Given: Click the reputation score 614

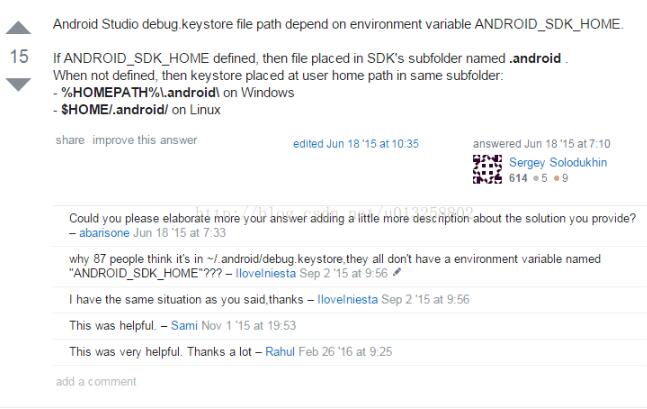Looking at the screenshot, I should (x=518, y=177).
